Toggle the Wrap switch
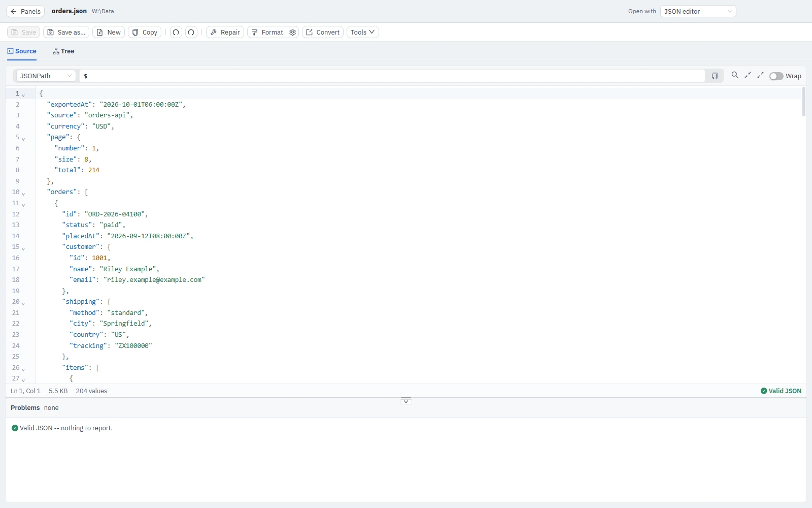 pyautogui.click(x=776, y=76)
